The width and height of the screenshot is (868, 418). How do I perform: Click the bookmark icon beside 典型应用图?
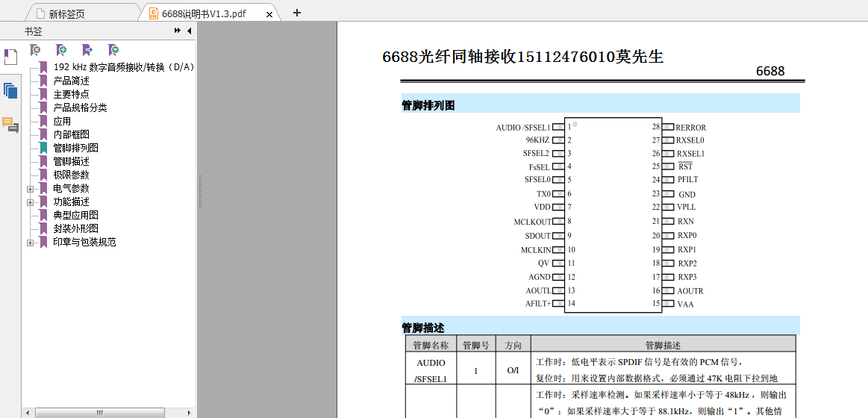[43, 215]
